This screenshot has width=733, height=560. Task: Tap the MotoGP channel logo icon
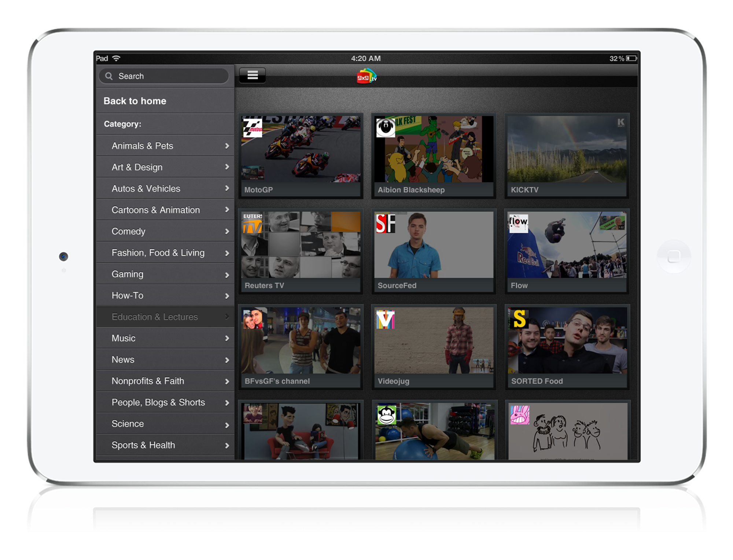pos(253,128)
